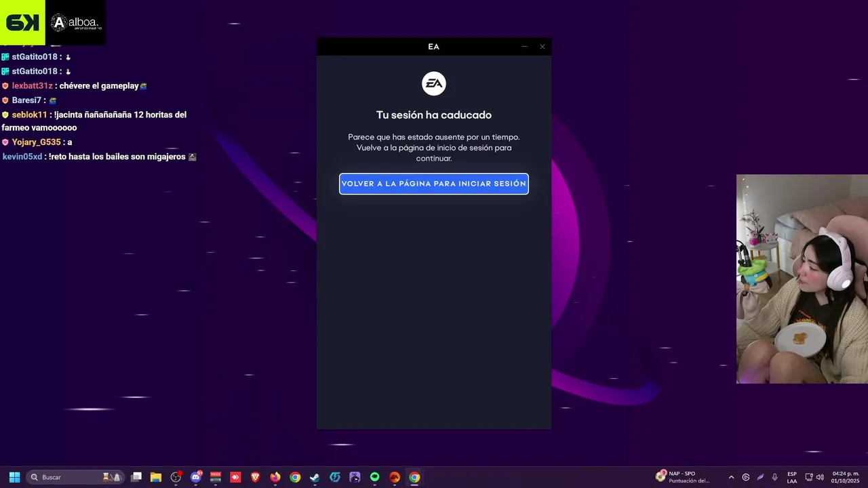
Task: Click username seblok11 in chat
Action: pos(29,115)
